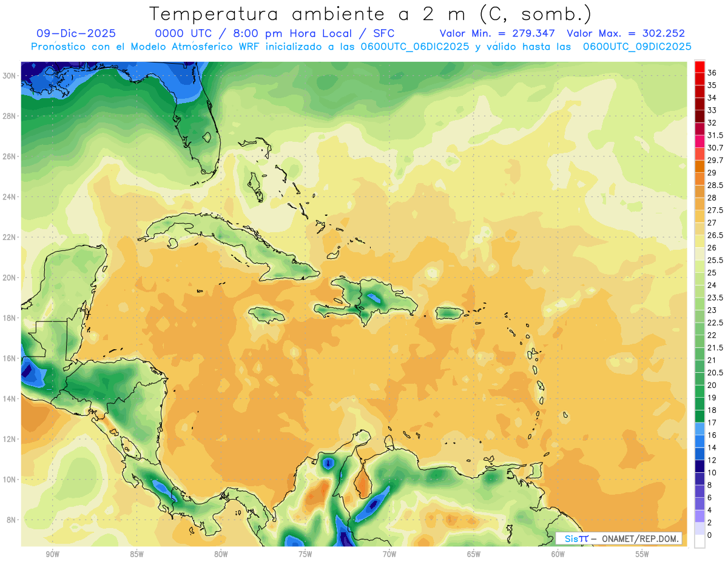
Task: Click legend value '24'
Action: pyautogui.click(x=712, y=285)
